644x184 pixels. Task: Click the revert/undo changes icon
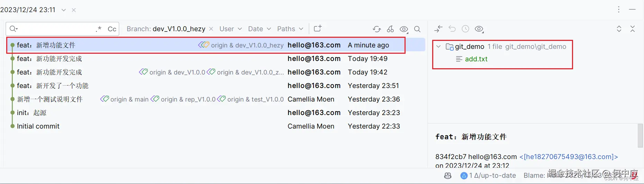point(452,29)
